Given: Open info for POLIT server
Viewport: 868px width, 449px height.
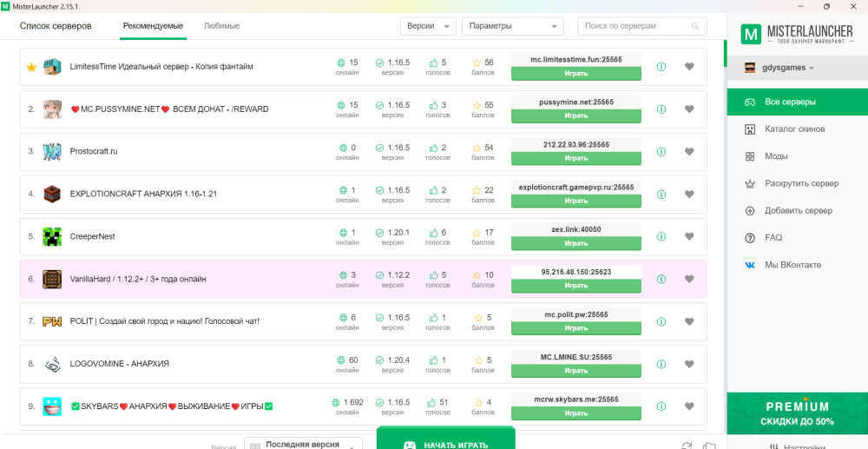Looking at the screenshot, I should [661, 321].
